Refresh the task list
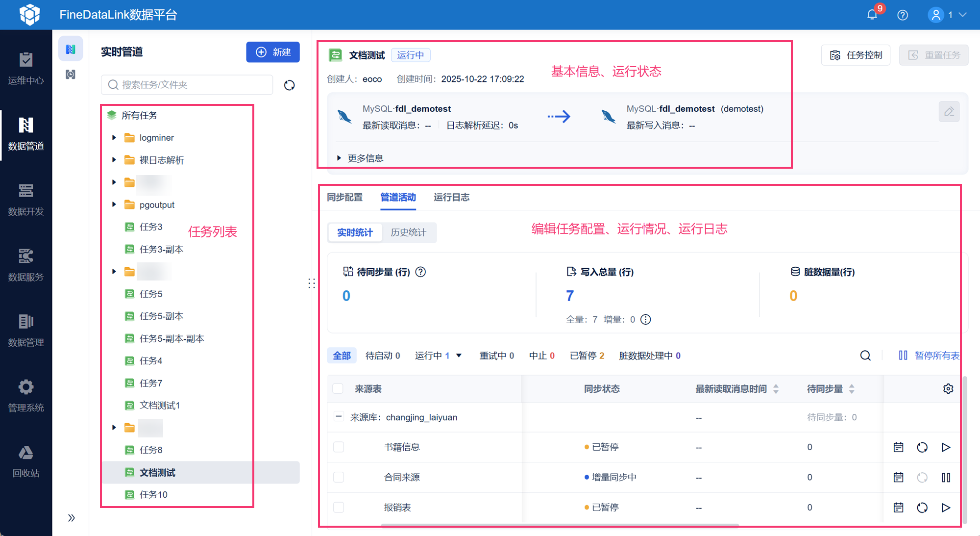 coord(290,85)
